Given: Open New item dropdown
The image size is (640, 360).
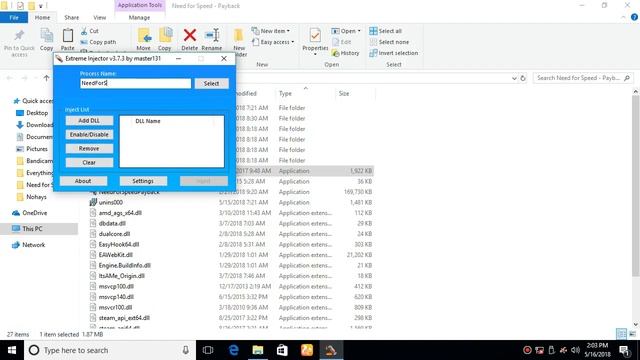Looking at the screenshot, I should coord(271,31).
